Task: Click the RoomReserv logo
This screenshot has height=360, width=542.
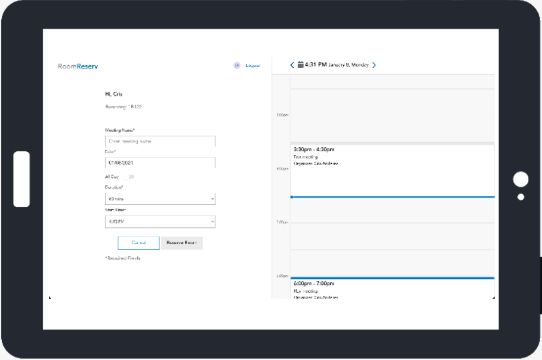Action: (78, 66)
